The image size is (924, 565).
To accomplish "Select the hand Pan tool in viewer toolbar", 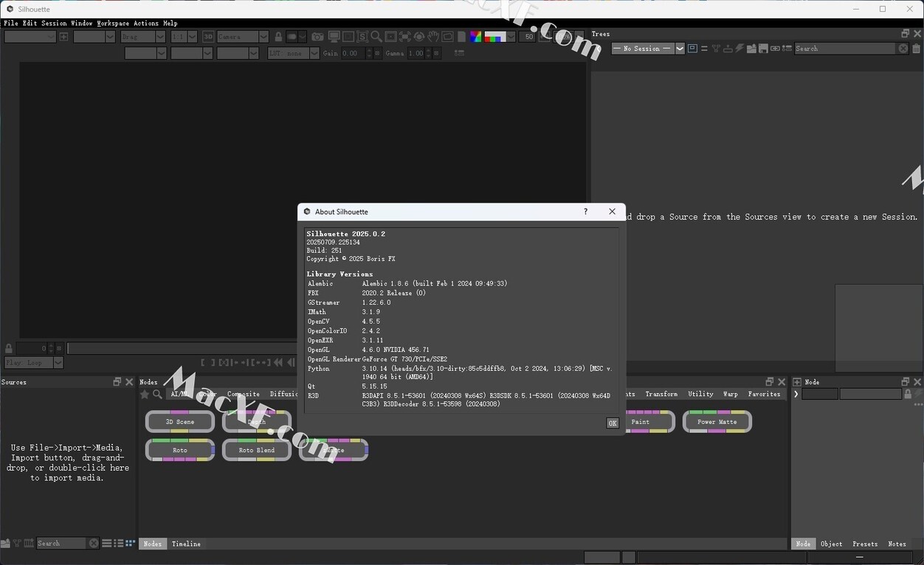I will (x=433, y=37).
